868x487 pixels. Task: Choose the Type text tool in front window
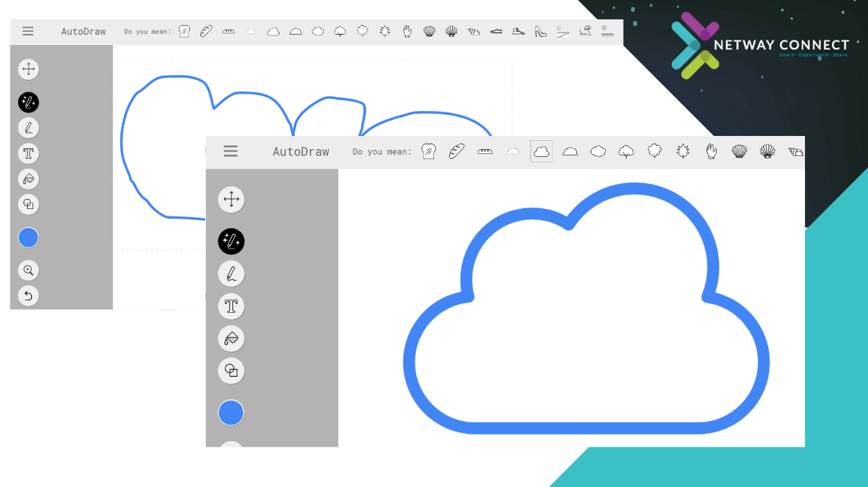click(231, 306)
